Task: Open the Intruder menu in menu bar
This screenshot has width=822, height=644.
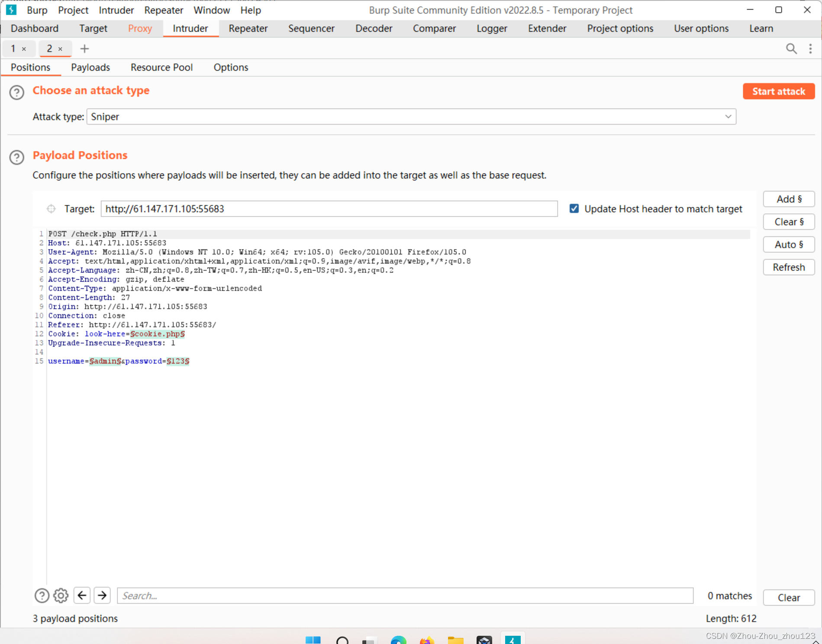Action: (x=116, y=10)
